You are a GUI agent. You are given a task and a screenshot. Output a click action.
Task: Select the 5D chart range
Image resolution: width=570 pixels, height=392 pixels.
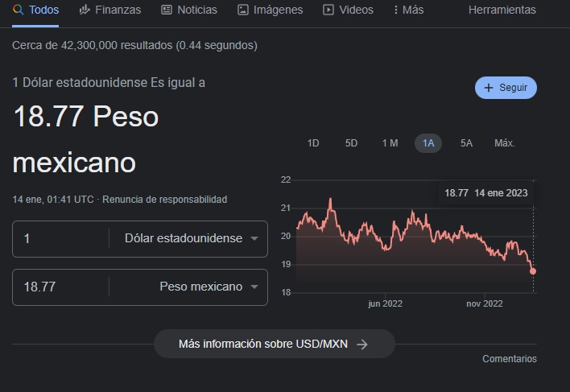coord(351,143)
